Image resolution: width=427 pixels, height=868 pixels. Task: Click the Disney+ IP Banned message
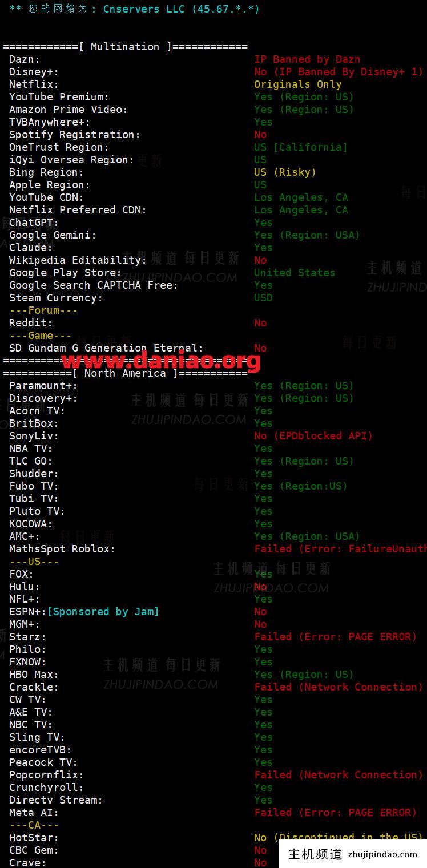coord(339,72)
